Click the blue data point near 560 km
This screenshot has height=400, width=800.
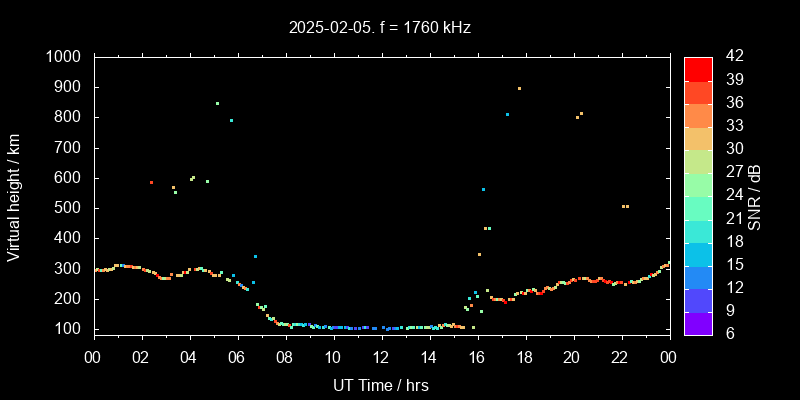(x=483, y=189)
